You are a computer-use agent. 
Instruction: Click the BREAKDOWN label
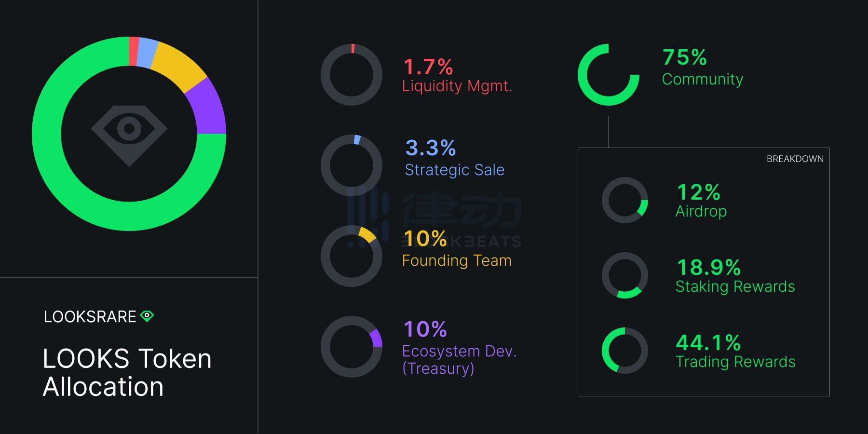(x=795, y=159)
